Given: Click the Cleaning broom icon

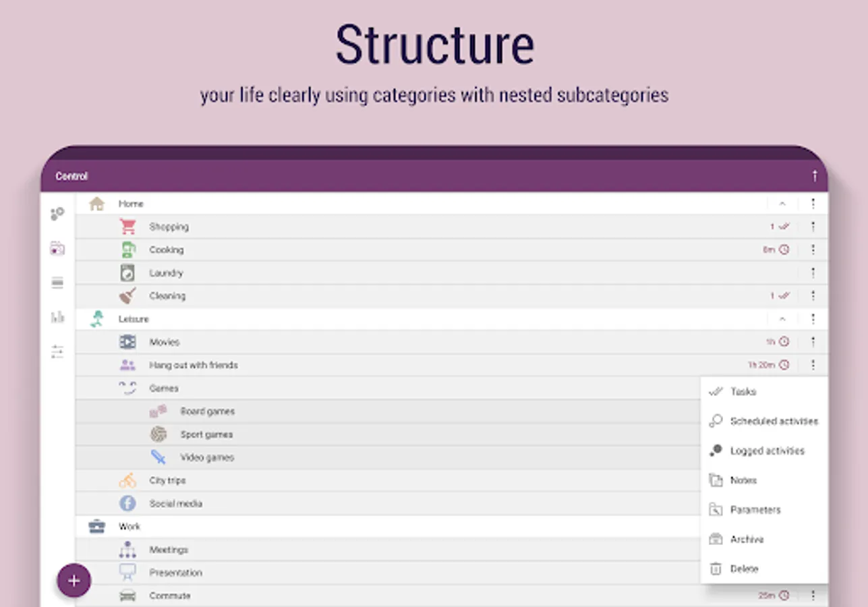Looking at the screenshot, I should (x=127, y=295).
